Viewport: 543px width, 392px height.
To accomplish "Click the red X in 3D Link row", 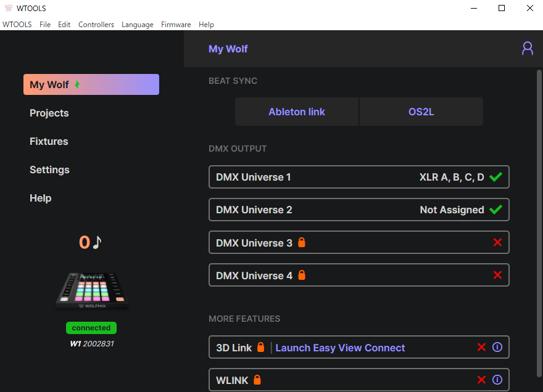I will click(481, 347).
